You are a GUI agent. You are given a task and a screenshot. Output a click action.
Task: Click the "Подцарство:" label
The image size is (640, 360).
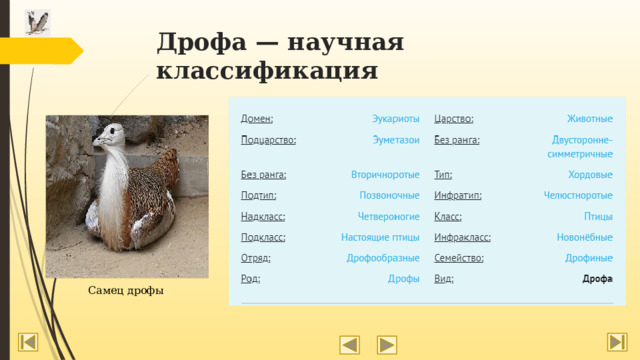click(268, 140)
